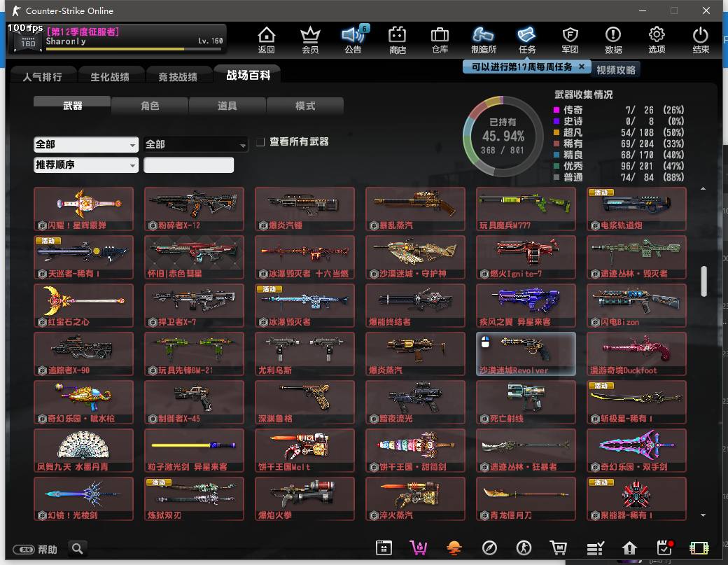
Task: Expand the first 全部 category dropdown
Action: tap(86, 144)
